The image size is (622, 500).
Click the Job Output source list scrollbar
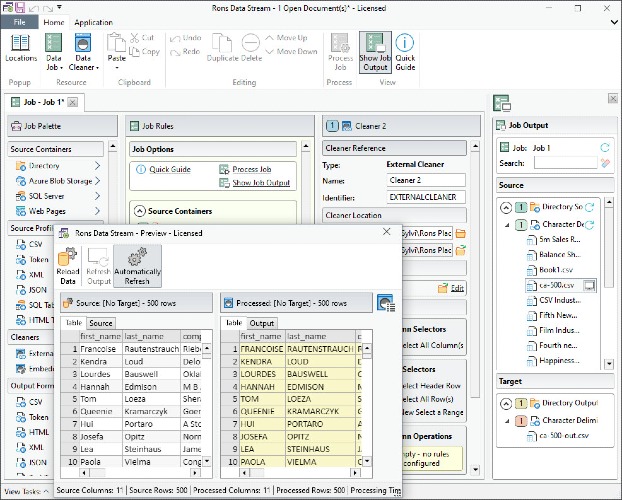[x=609, y=284]
